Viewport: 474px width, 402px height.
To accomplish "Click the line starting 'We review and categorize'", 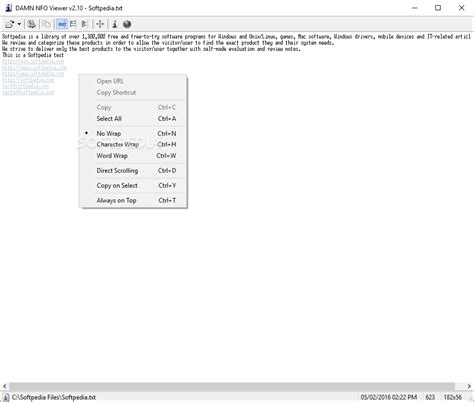I will [168, 43].
